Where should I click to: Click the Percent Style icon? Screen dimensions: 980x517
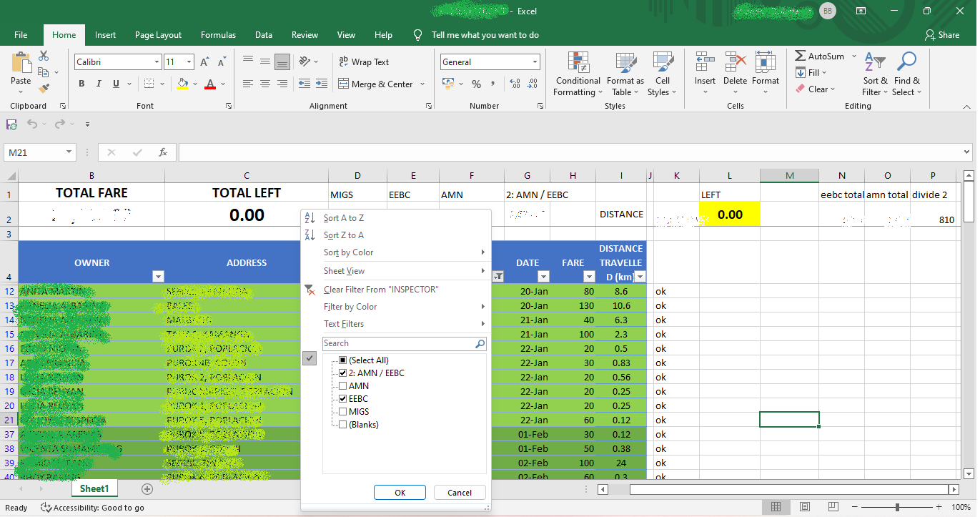476,84
